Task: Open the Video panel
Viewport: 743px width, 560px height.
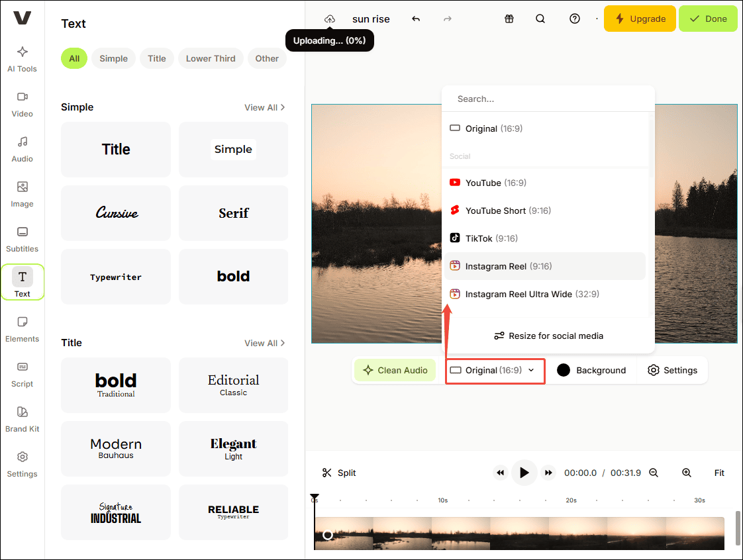Action: [x=23, y=104]
